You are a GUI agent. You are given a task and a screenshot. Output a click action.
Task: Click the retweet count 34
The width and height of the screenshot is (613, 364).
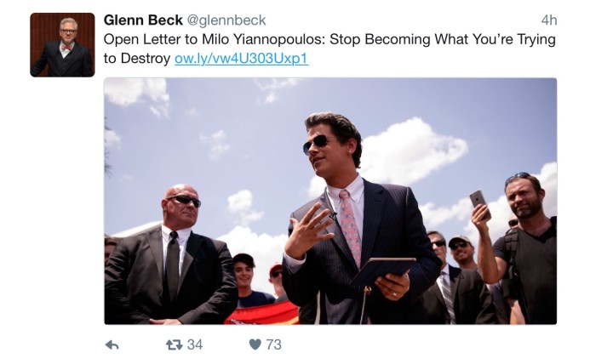click(195, 344)
